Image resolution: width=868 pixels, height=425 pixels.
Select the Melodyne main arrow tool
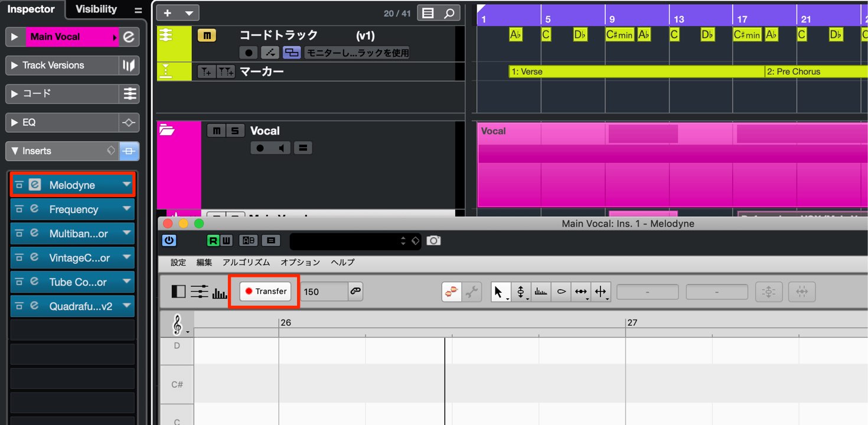point(501,292)
